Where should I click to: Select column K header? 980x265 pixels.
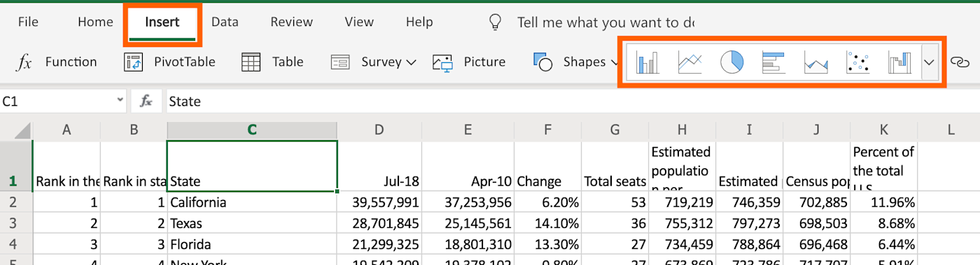[x=883, y=130]
